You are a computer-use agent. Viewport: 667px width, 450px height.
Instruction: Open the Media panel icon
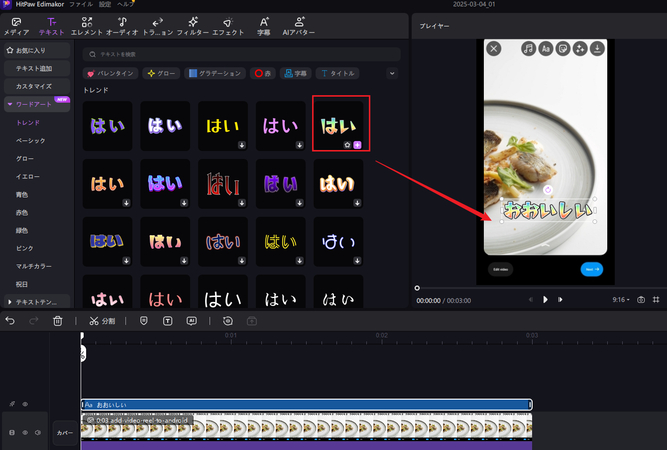pyautogui.click(x=17, y=25)
